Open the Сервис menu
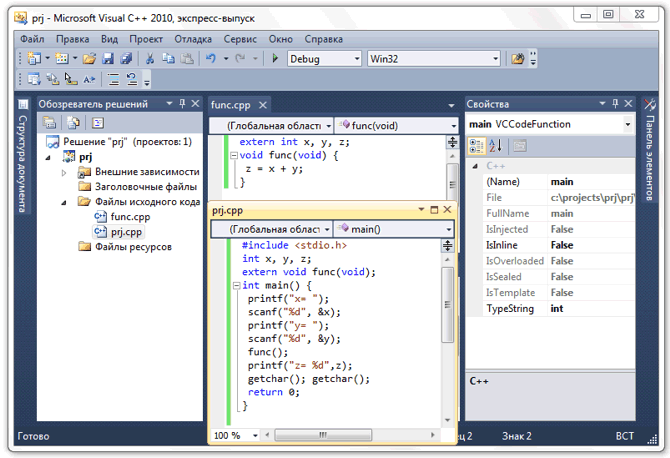This screenshot has height=458, width=670. (240, 39)
